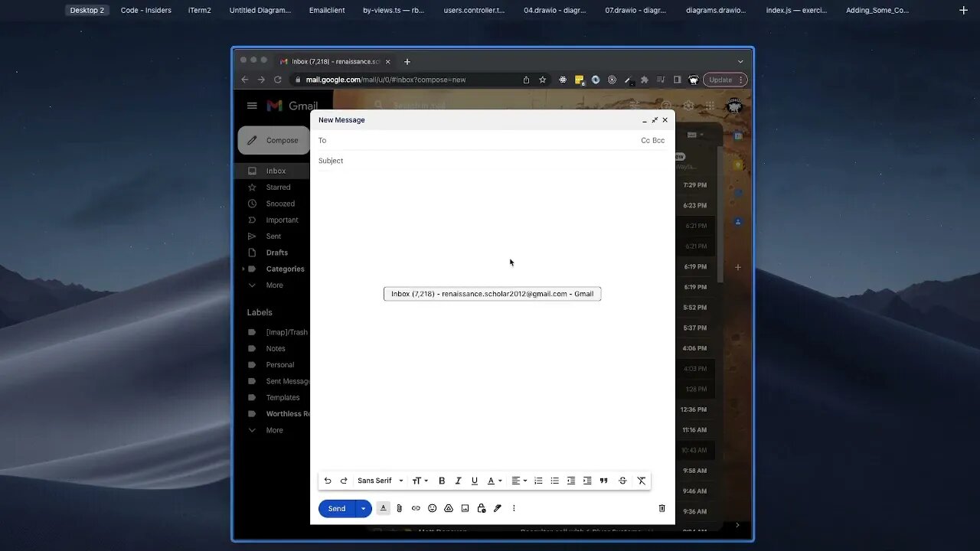Insert a photo into message
Screen dimensions: 980x551
click(x=465, y=508)
